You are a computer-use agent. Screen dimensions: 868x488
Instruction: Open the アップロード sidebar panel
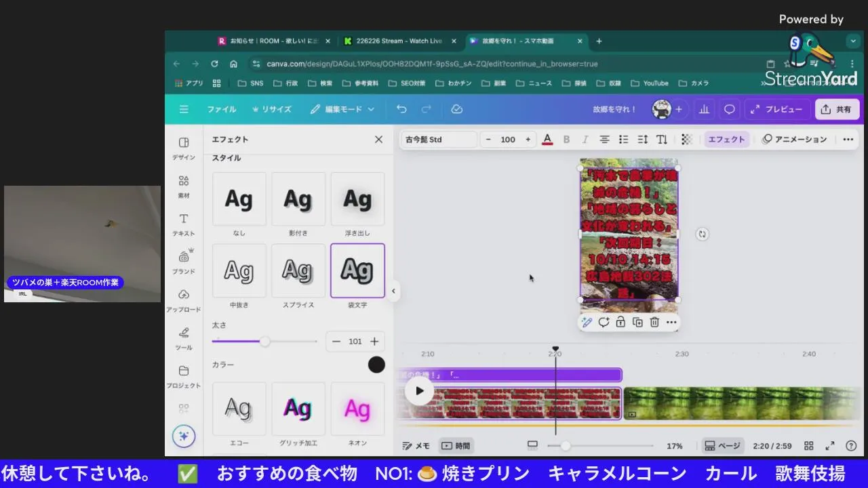pos(184,300)
